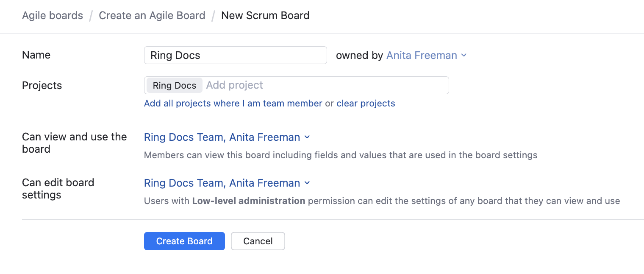Viewport: 644px width, 274px height.
Task: Navigate to the Agile boards breadcrumb
Action: (53, 15)
